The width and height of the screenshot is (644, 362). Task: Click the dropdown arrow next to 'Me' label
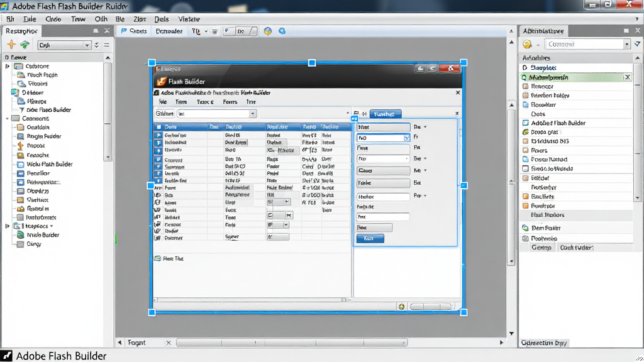pyautogui.click(x=425, y=170)
